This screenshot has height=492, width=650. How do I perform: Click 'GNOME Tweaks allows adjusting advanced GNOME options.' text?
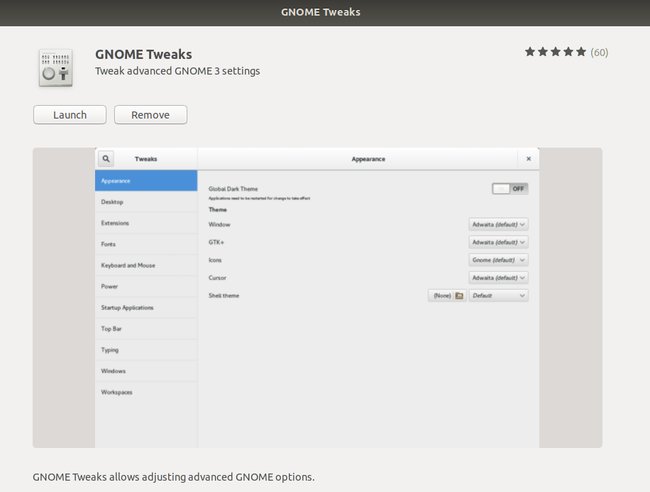(x=174, y=477)
